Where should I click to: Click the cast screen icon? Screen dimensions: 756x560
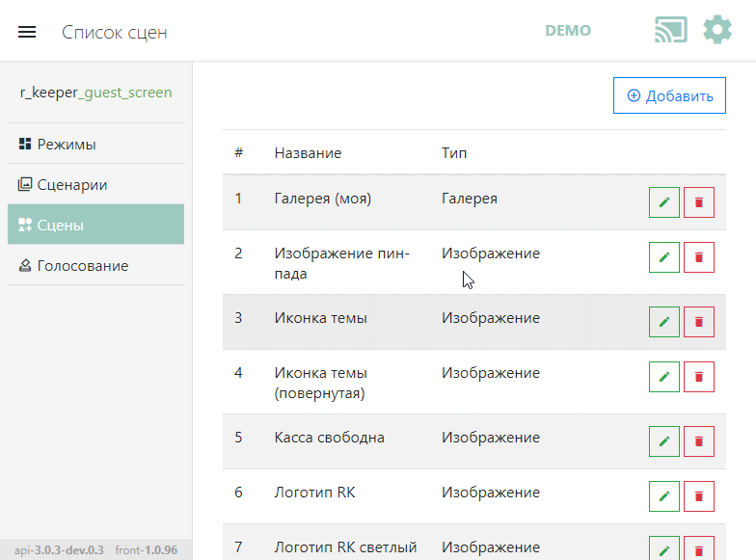click(670, 30)
